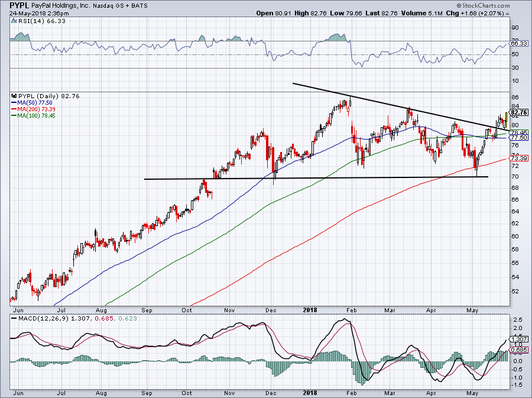Click the up-arrow change indicator icon

[507, 14]
